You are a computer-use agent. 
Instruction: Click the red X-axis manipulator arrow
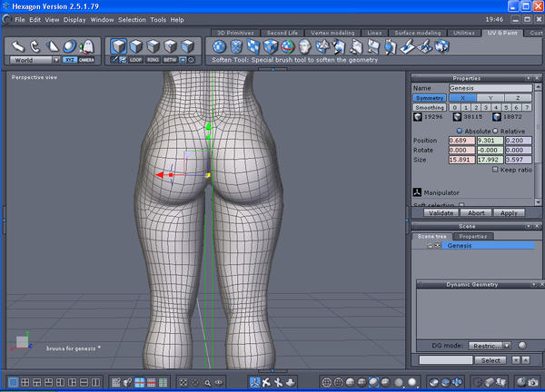162,174
